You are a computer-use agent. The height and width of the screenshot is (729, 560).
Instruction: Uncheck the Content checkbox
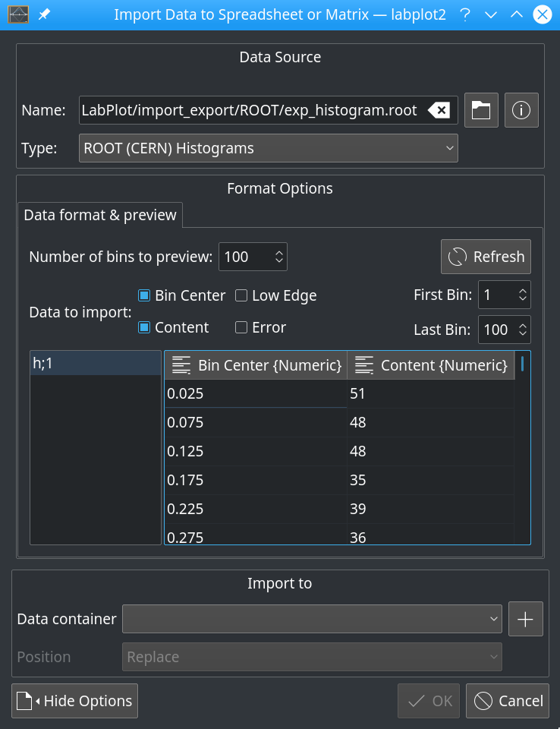pos(144,327)
